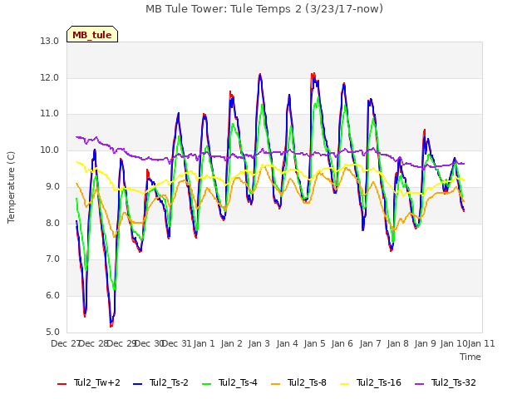Click the Jan 3 x-axis label
This screenshot has height=399, width=532.
click(x=259, y=343)
